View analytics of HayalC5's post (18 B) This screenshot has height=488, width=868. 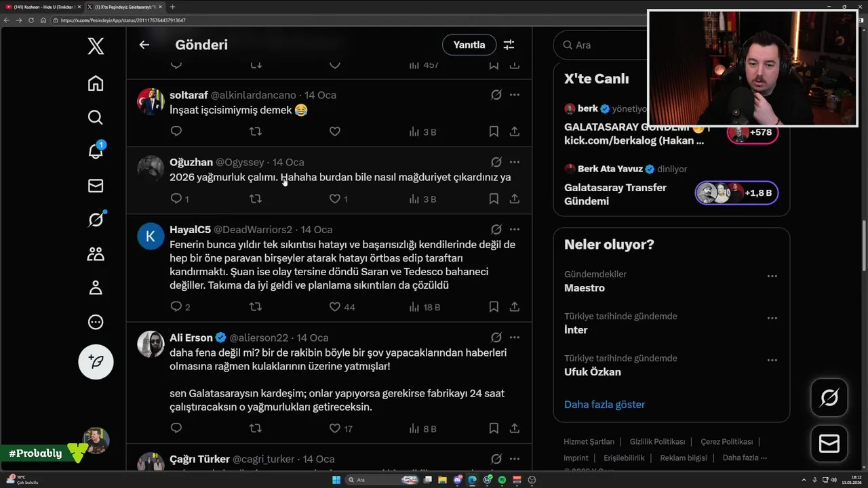[425, 307]
